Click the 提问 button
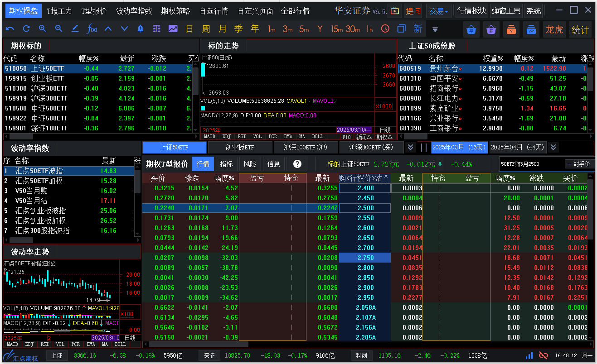Viewport: 597px width, 364px height. tap(413, 11)
